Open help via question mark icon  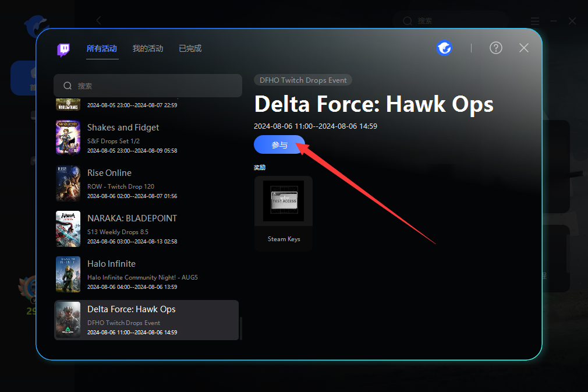(x=495, y=48)
